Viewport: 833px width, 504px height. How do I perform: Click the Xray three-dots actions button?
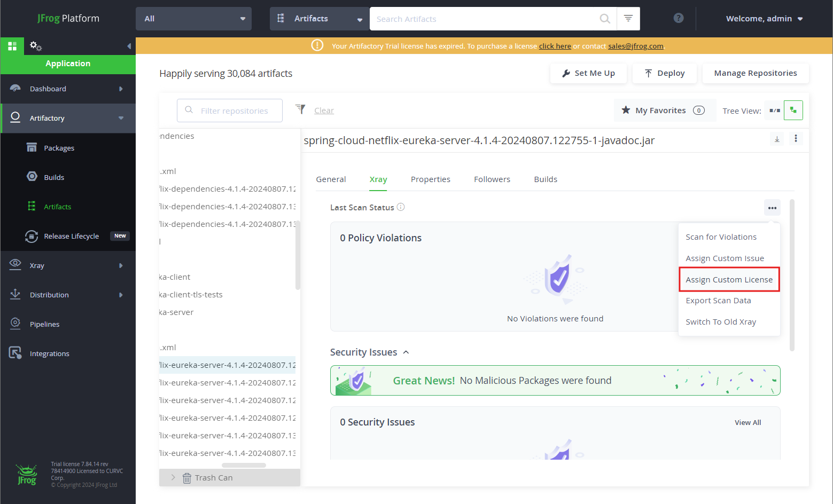coord(772,208)
